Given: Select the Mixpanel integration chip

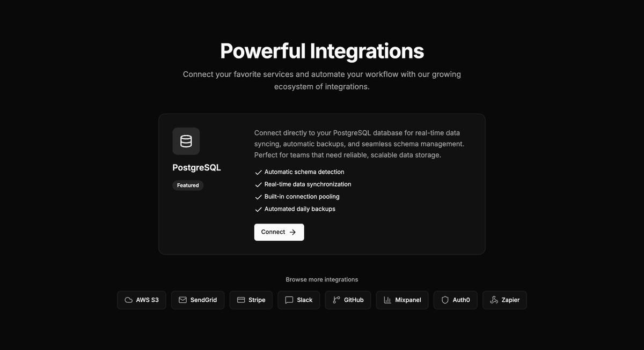Looking at the screenshot, I should pos(402,300).
